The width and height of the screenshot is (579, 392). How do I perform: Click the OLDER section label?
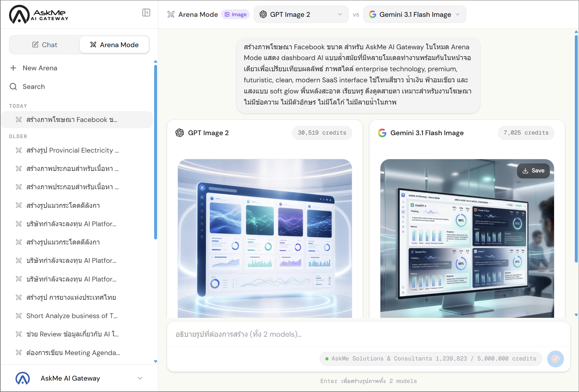point(18,136)
